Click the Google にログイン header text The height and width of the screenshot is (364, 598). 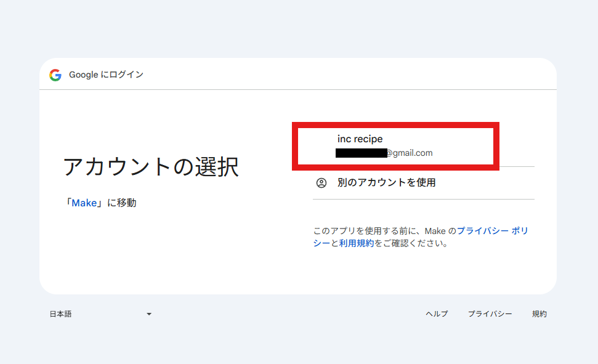click(106, 75)
